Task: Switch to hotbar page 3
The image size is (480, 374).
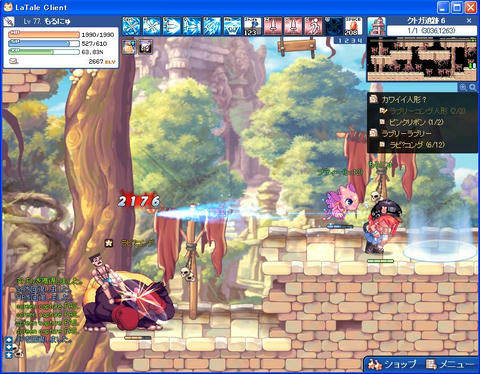Action: point(353,41)
